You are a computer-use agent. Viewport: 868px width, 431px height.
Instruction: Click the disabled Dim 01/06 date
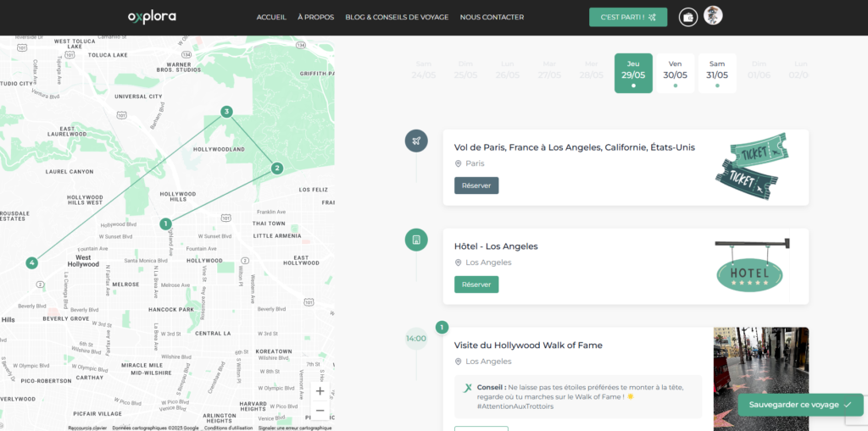tap(759, 70)
